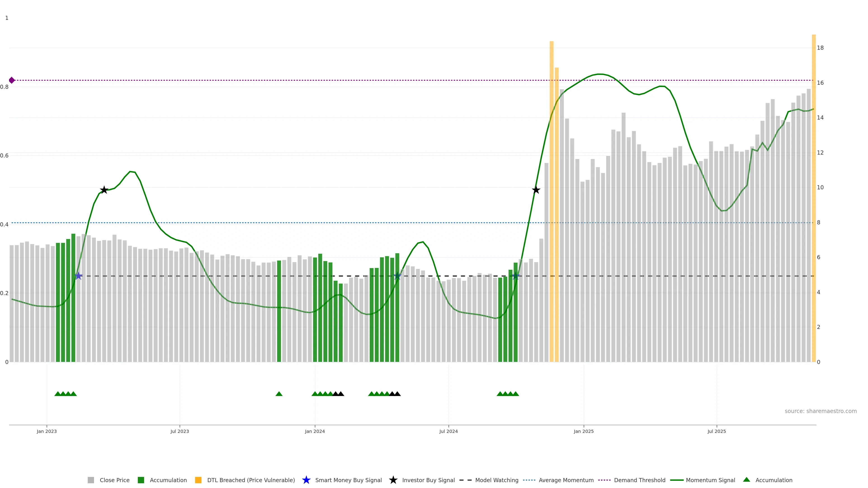The image size is (868, 488).
Task: Click the lone accumulation triangle in late 2023
Action: point(279,394)
